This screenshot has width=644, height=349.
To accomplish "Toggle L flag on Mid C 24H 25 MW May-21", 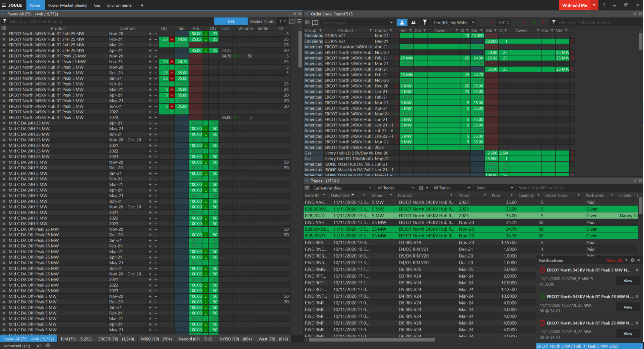I will [x=206, y=129].
